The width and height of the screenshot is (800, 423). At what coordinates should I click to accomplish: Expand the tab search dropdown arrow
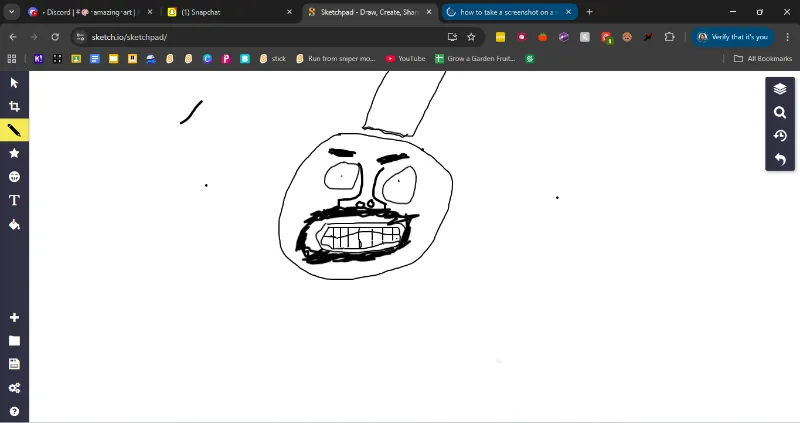(x=11, y=12)
